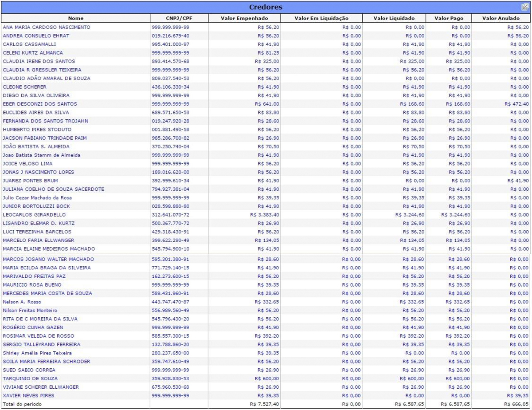The width and height of the screenshot is (532, 410).
Task: Sort by Valor Empenhado column header
Action: coord(244,18)
